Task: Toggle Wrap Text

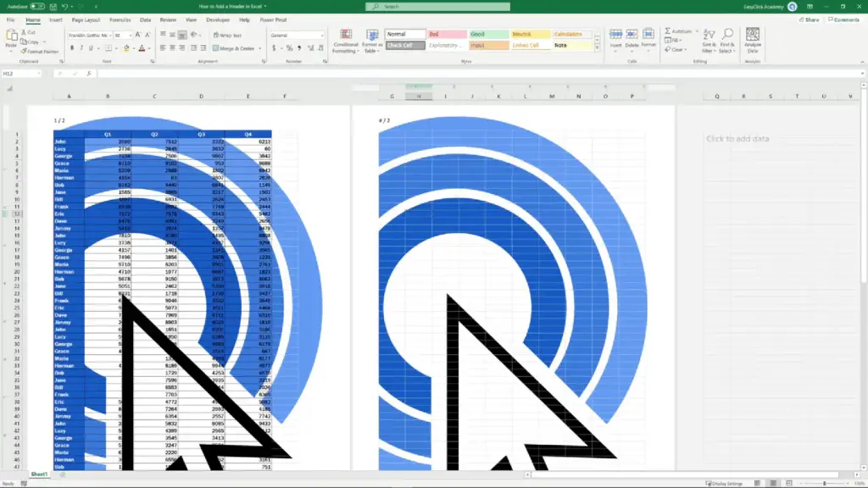Action: tap(227, 36)
